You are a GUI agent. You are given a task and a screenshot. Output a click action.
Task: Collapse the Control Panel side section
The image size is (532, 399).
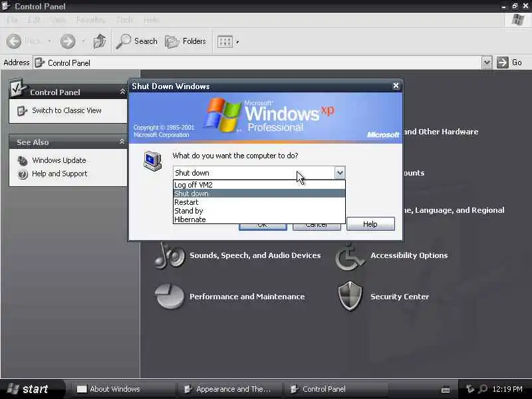(x=122, y=92)
